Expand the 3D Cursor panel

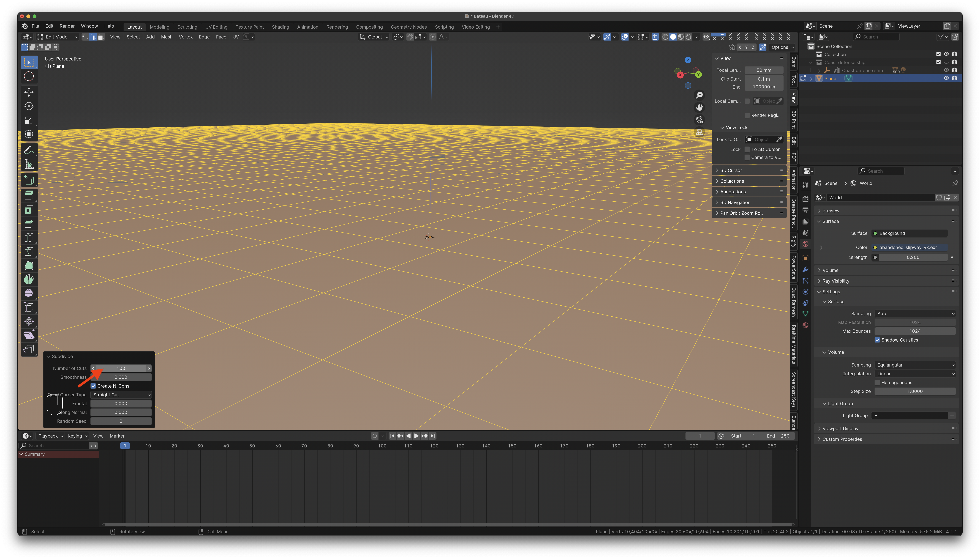click(x=750, y=170)
